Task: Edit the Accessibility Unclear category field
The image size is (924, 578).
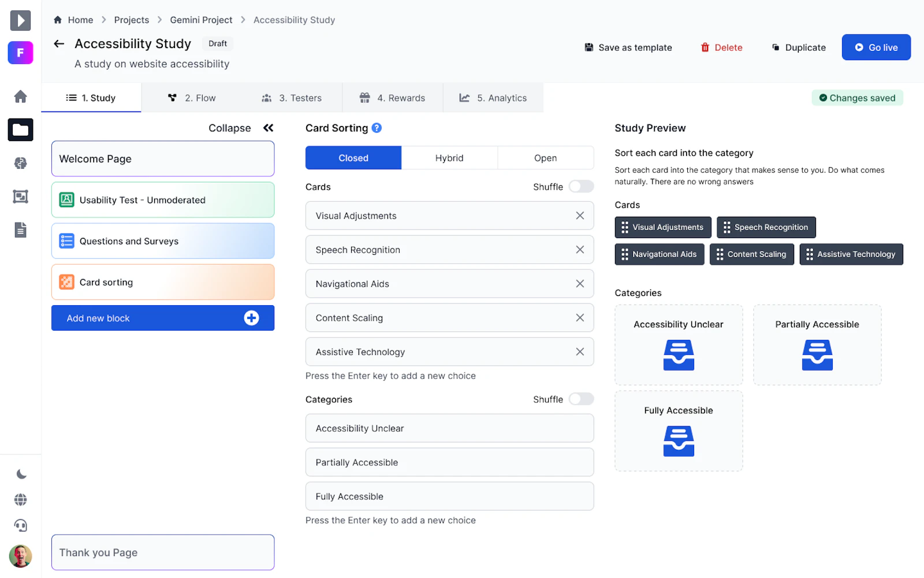Action: [449, 428]
